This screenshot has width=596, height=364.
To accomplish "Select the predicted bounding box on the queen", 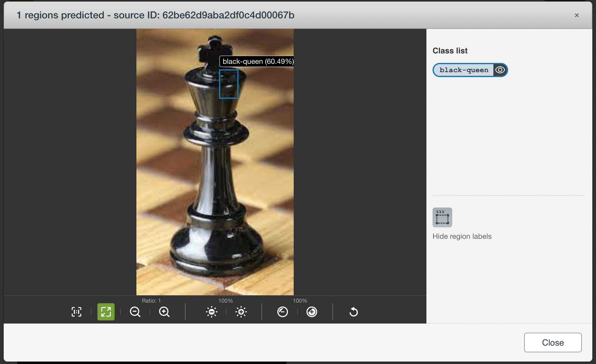I will click(229, 83).
